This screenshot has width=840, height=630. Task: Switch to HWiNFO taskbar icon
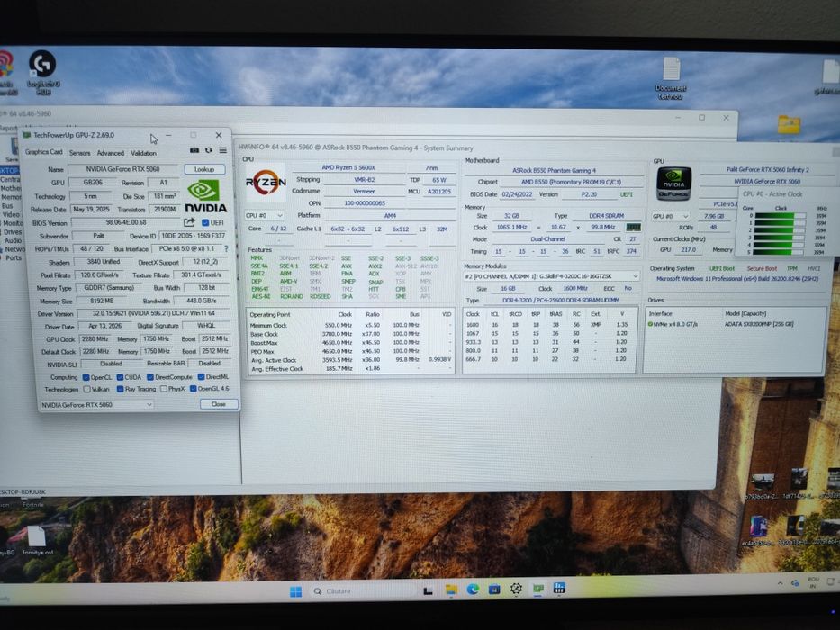(559, 588)
